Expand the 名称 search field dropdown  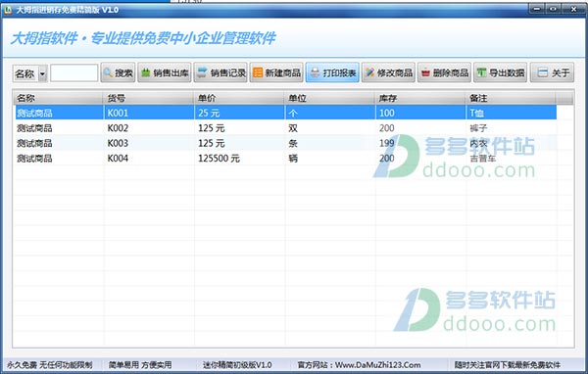(x=42, y=73)
